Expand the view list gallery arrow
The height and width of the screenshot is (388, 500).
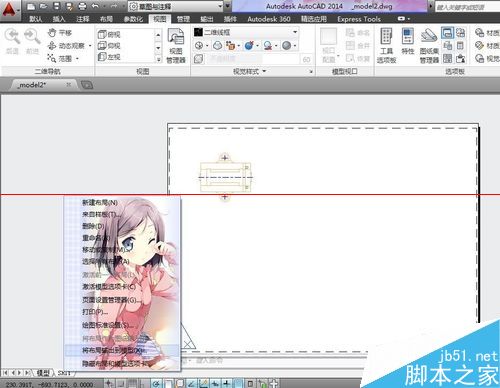coord(159,59)
